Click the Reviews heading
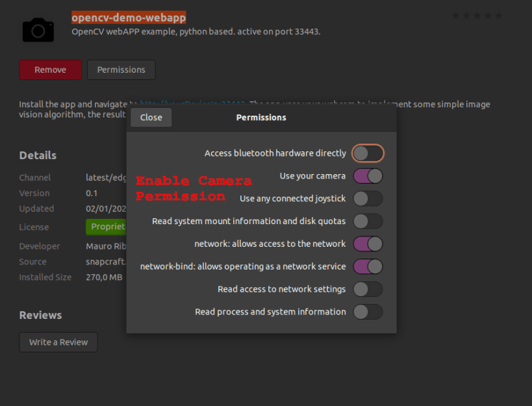Image resolution: width=532 pixels, height=406 pixels. click(x=40, y=315)
